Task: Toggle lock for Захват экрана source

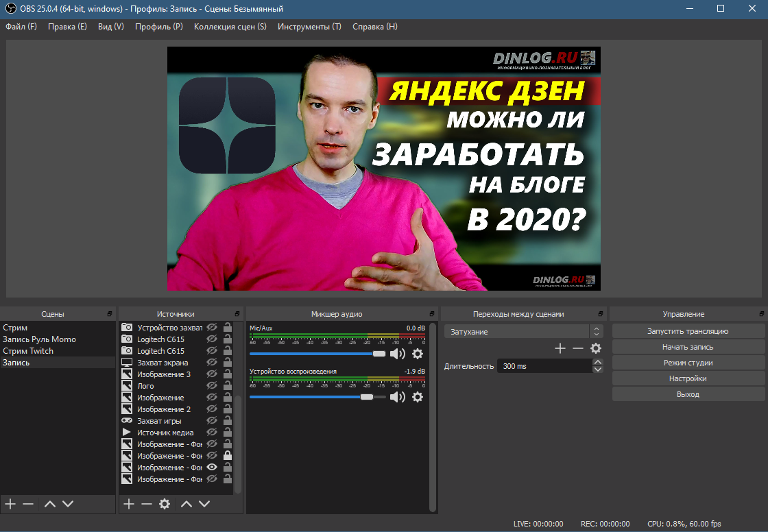Action: click(x=227, y=363)
